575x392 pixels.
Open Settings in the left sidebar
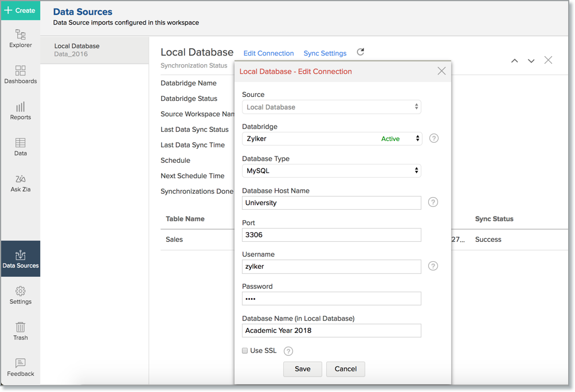(x=21, y=295)
